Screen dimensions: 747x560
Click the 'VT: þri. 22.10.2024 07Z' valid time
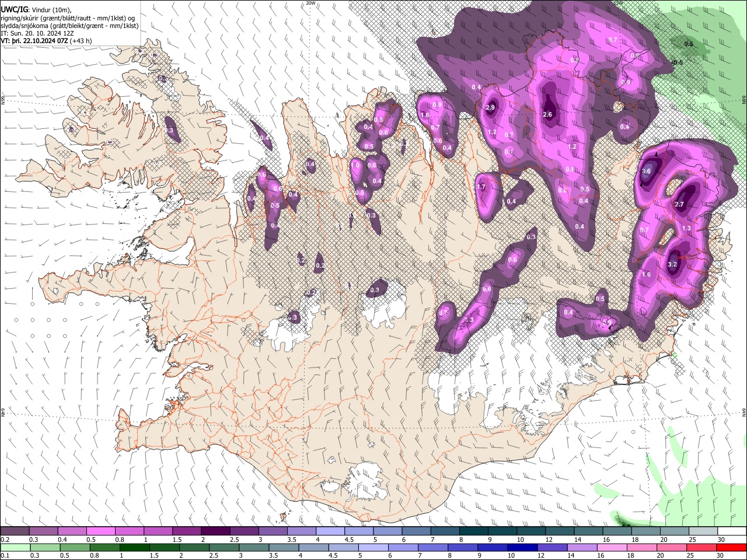[x=34, y=41]
